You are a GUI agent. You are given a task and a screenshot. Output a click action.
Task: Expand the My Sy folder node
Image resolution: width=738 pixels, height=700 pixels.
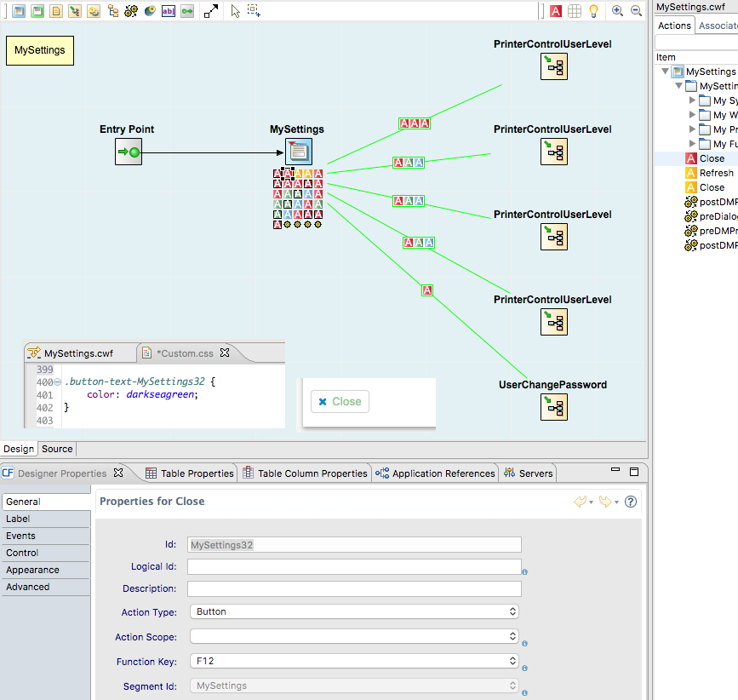tap(692, 100)
